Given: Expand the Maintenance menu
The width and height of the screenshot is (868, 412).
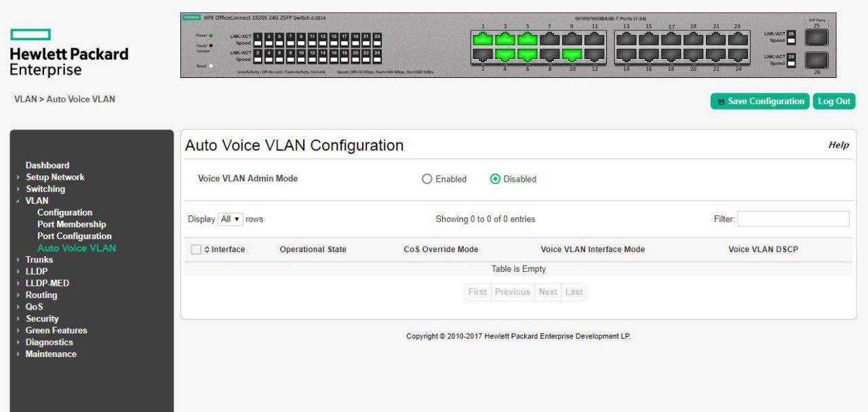Looking at the screenshot, I should point(51,354).
